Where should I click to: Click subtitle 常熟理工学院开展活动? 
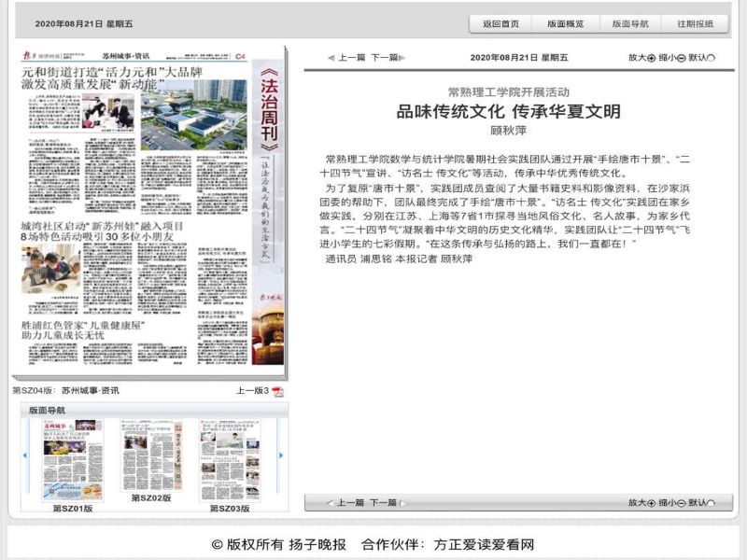(x=508, y=91)
